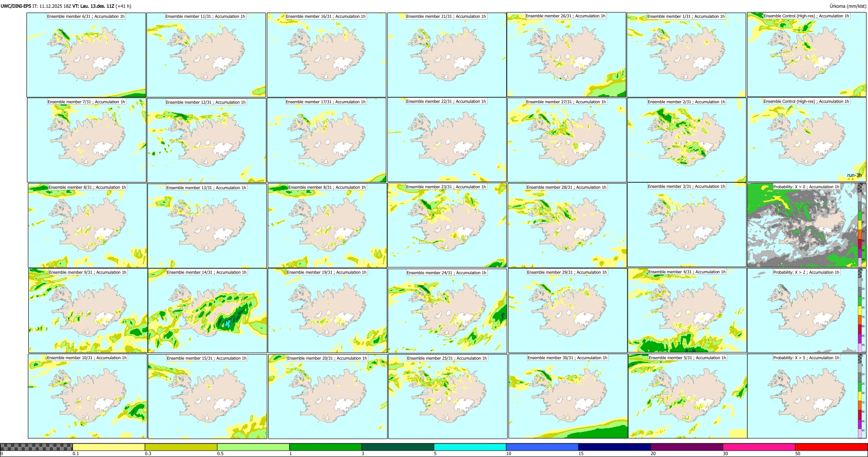View the Ensemble member 2/31 precipitation map
868x457 pixels.
click(687, 140)
